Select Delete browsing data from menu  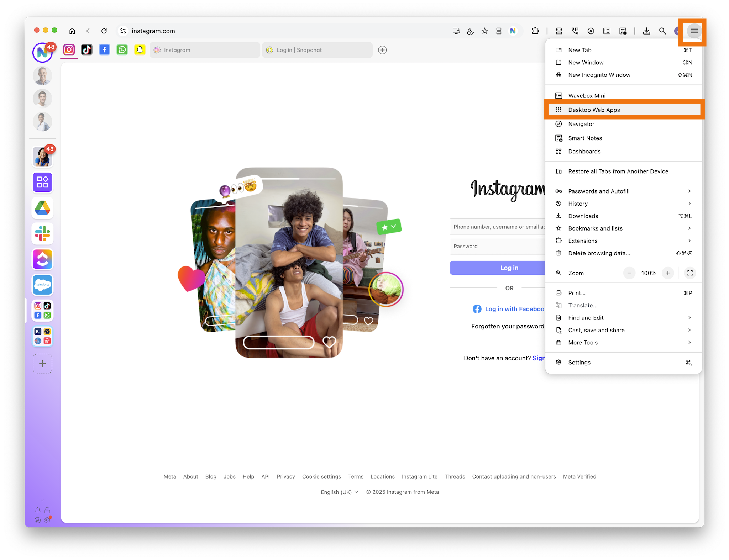click(624, 253)
